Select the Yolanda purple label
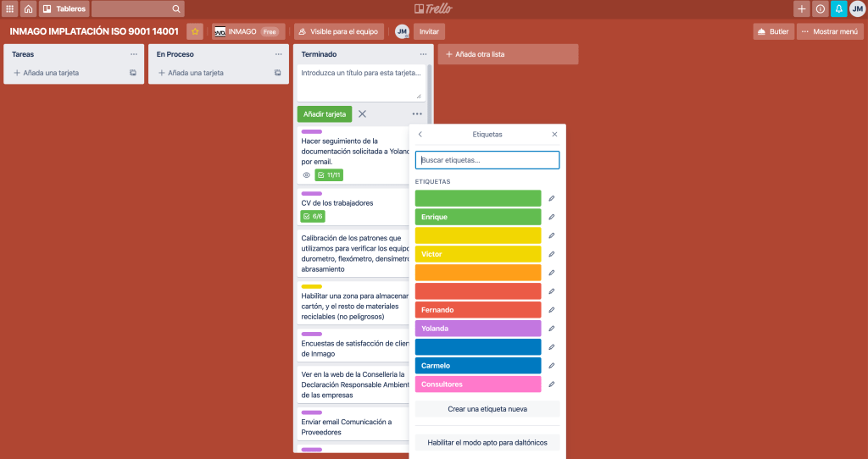This screenshot has height=459, width=868. coord(478,329)
